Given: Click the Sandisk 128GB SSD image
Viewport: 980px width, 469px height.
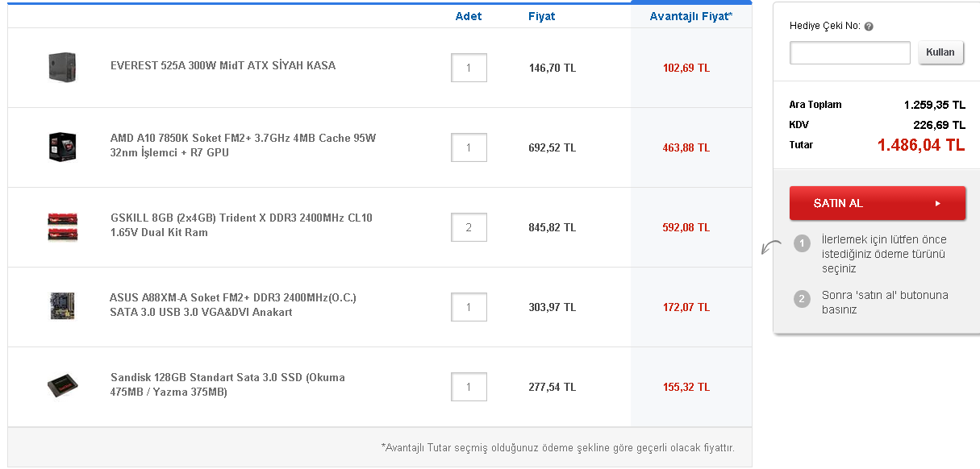Looking at the screenshot, I should pos(62,386).
